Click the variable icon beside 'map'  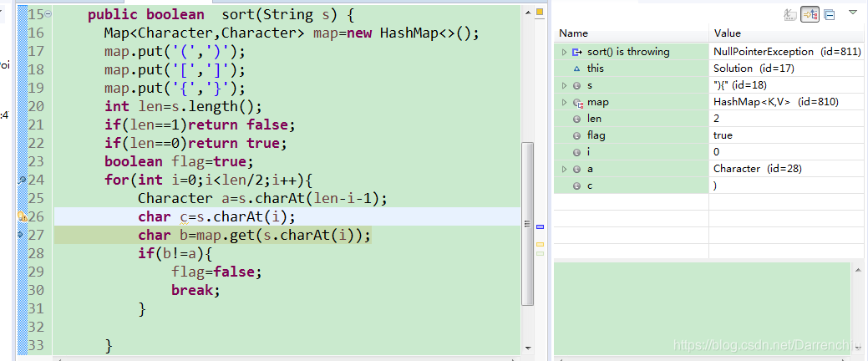[x=578, y=103]
